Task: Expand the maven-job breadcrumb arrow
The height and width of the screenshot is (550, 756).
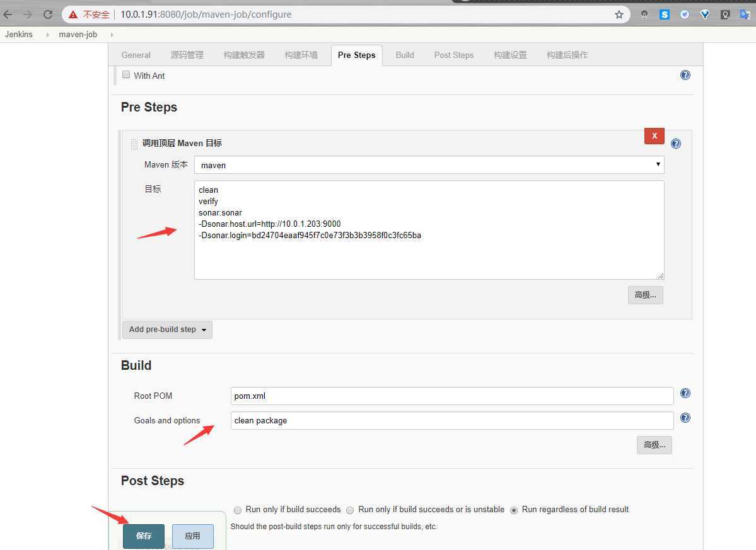Action: pos(112,35)
